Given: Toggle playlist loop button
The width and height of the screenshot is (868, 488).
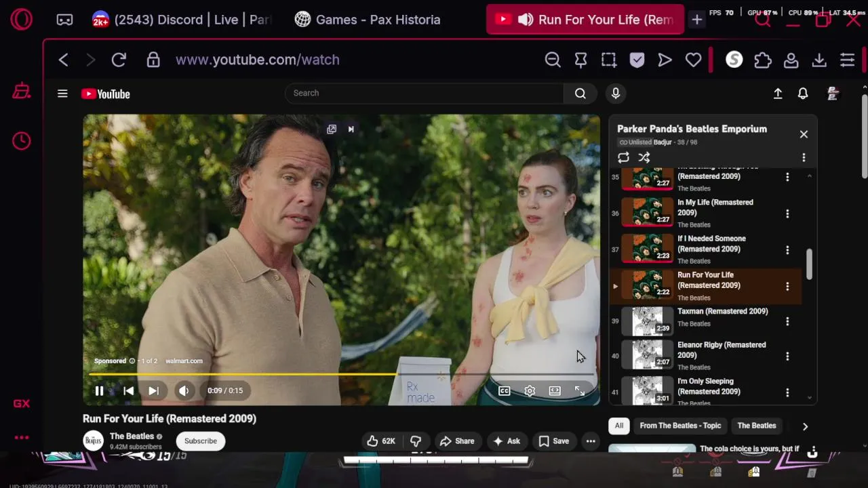Looking at the screenshot, I should pos(623,157).
